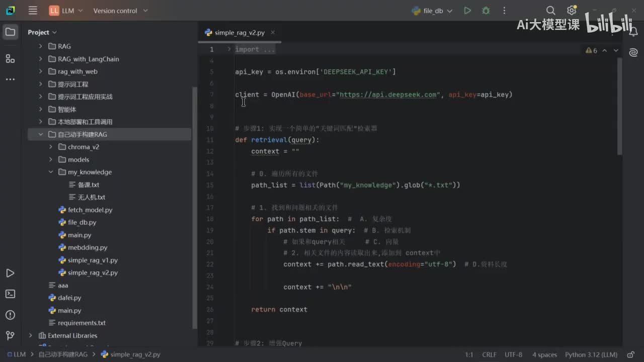Select 无人机.txt in my_knowledge
644x362 pixels.
coord(92,197)
